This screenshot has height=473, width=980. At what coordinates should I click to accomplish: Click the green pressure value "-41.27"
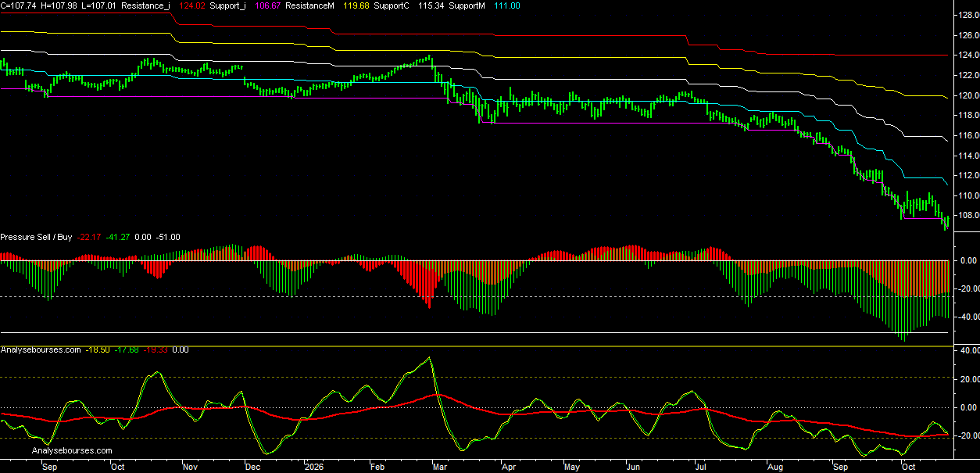point(120,237)
